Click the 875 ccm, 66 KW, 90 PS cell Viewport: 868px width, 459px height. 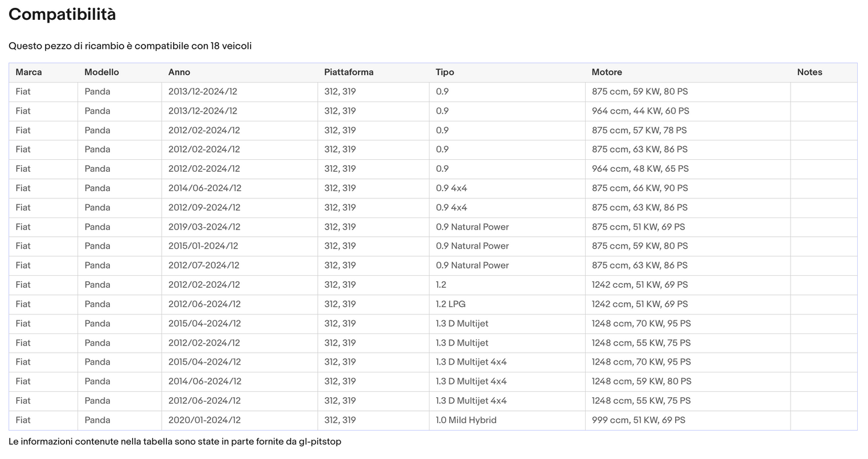[640, 188]
